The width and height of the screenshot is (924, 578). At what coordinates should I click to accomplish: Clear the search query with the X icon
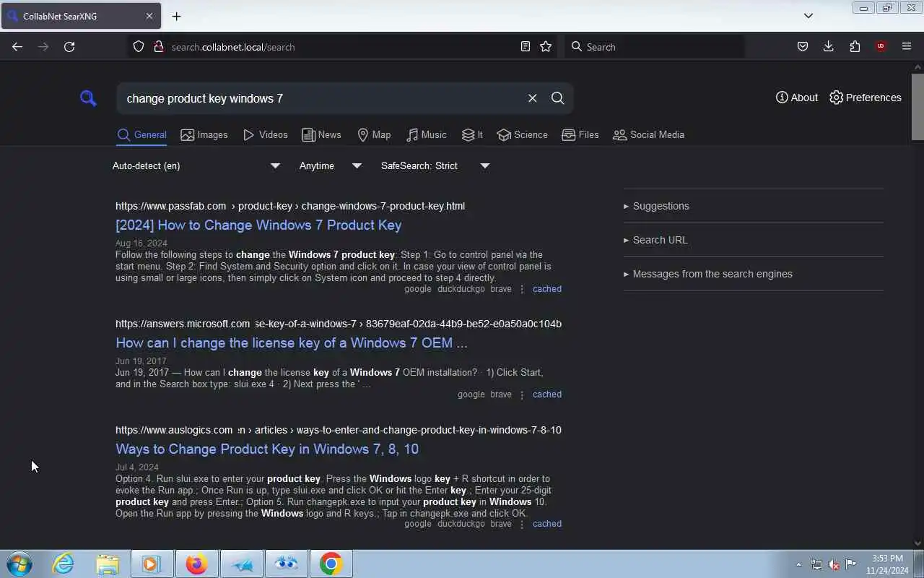tap(532, 98)
